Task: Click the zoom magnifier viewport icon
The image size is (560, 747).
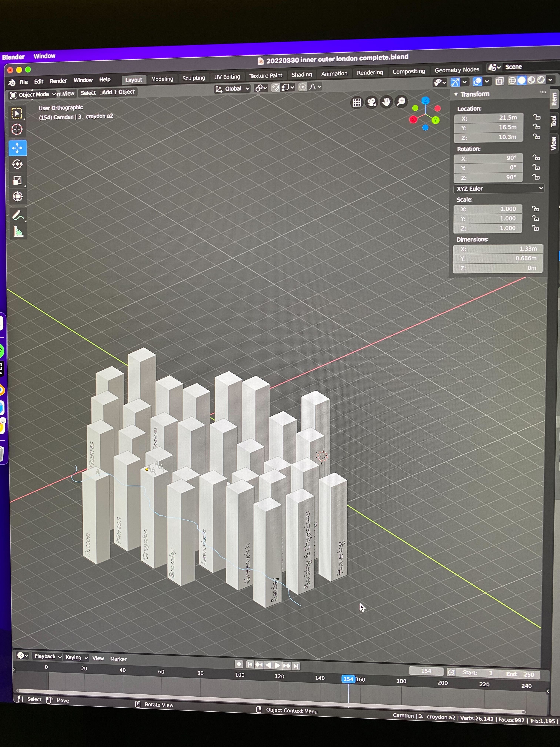Action: 401,101
